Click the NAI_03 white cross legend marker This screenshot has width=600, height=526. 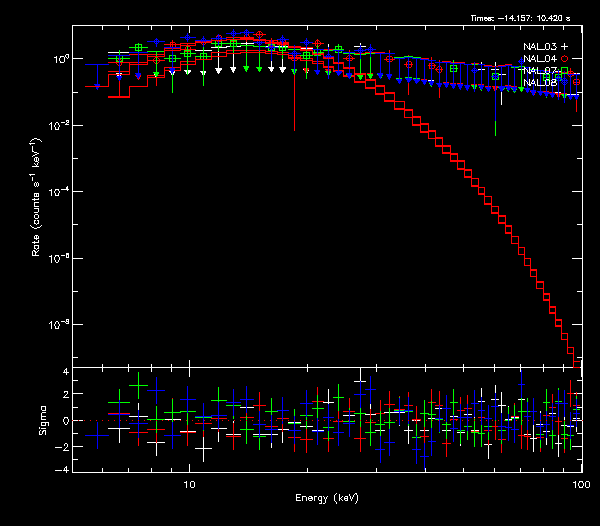[x=564, y=47]
